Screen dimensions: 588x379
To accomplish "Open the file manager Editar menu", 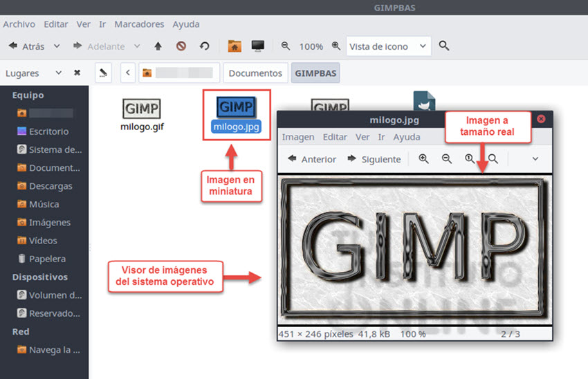I will coord(56,24).
